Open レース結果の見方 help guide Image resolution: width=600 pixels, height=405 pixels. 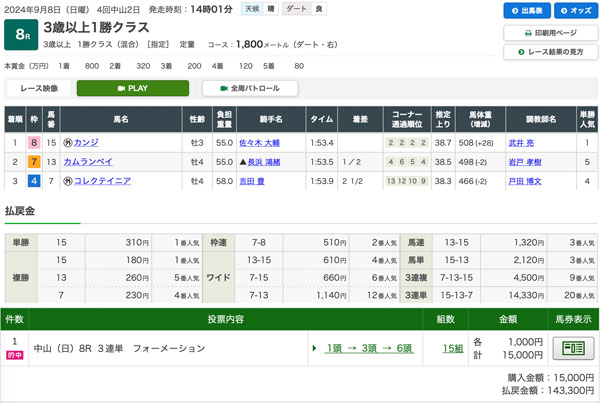coord(548,50)
